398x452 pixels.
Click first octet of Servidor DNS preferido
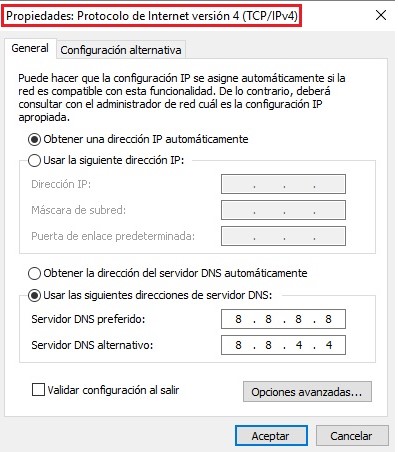pos(238,319)
